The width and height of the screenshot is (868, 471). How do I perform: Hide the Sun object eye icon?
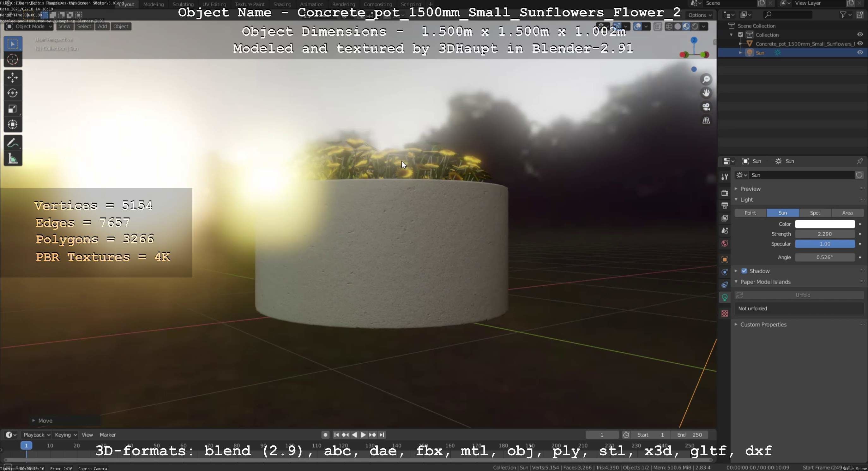point(860,52)
